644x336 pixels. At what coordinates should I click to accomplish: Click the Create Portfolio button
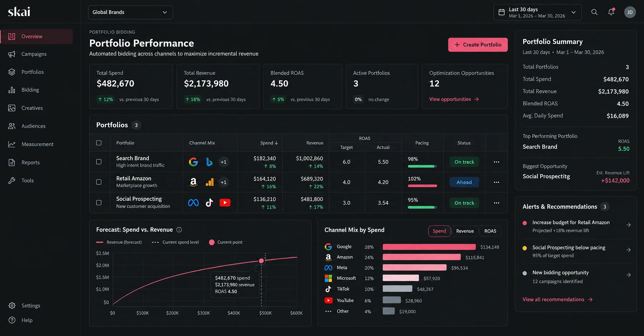coord(478,45)
